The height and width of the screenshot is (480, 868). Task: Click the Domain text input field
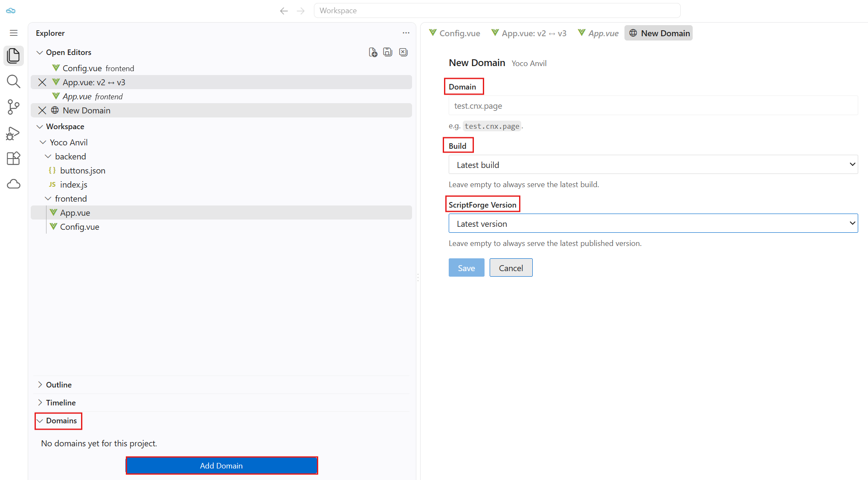tap(653, 106)
